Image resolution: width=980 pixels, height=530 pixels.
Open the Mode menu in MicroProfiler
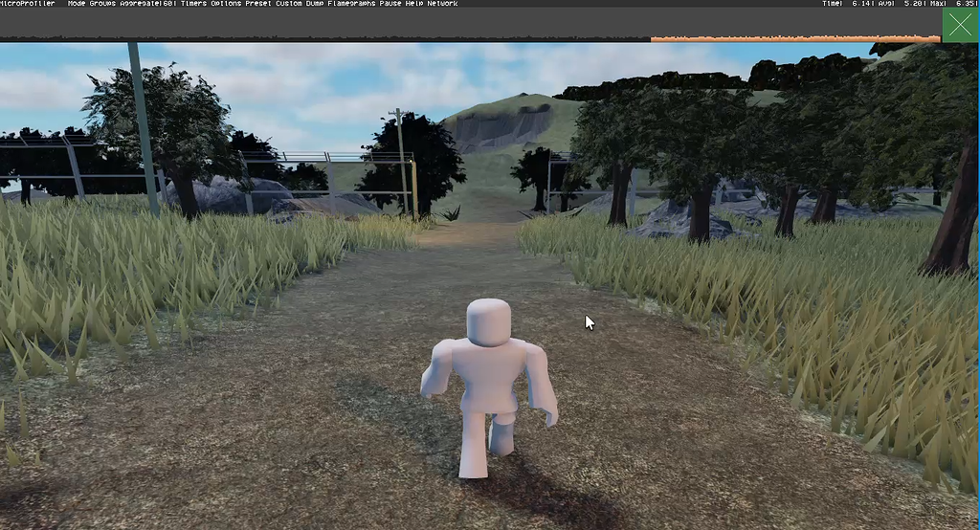(76, 3)
